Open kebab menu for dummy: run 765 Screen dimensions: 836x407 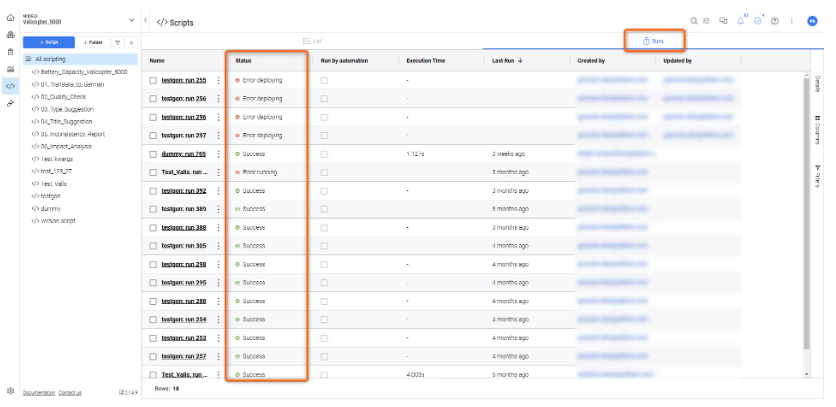(x=218, y=154)
